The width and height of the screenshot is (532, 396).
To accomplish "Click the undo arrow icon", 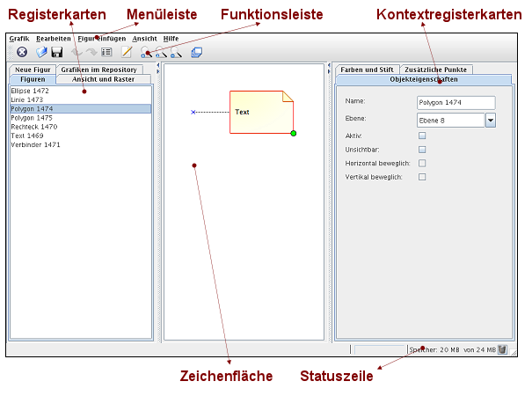I will coord(77,52).
